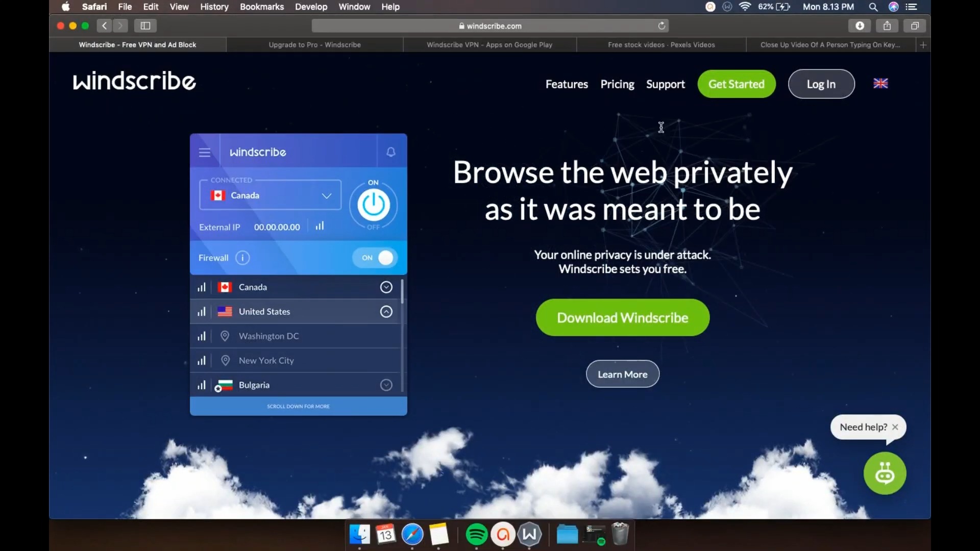The image size is (980, 551).
Task: Click the Log In button
Action: click(821, 84)
